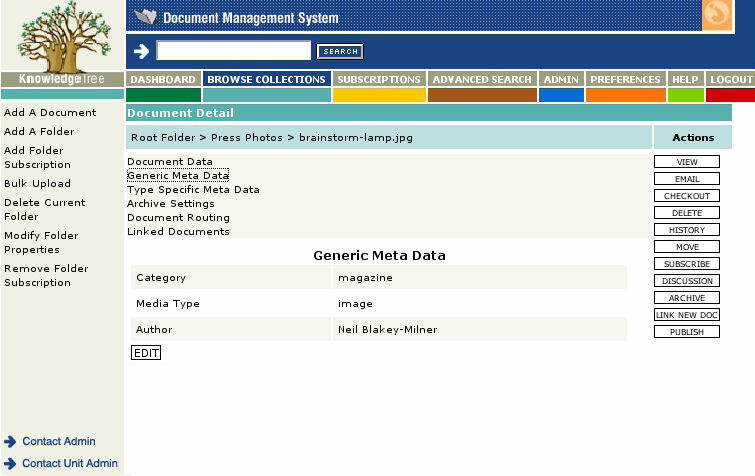The image size is (755, 476).
Task: Open the Archive Settings section link
Action: coord(170,204)
